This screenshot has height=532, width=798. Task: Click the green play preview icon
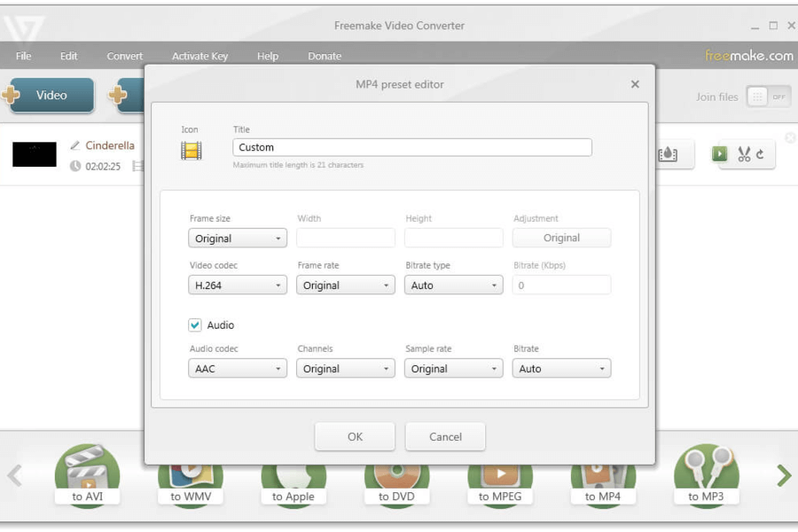[719, 153]
